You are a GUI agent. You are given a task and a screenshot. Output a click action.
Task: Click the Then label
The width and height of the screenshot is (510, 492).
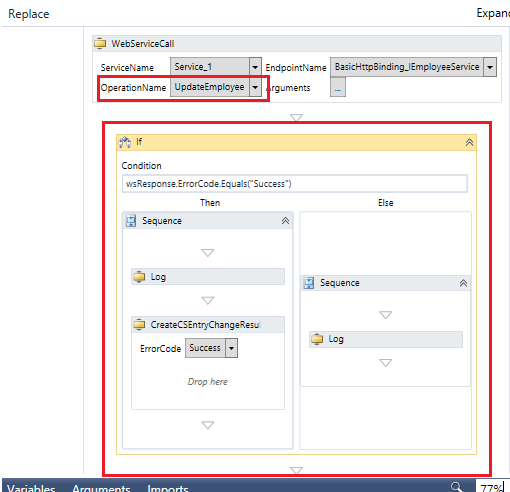(210, 203)
